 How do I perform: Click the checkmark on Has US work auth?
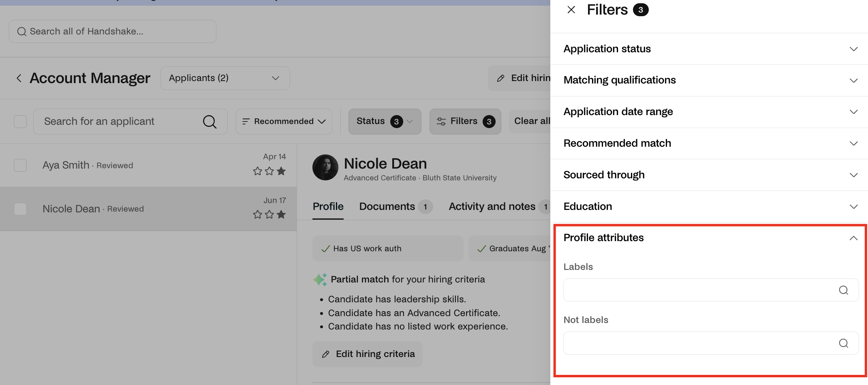(x=325, y=249)
